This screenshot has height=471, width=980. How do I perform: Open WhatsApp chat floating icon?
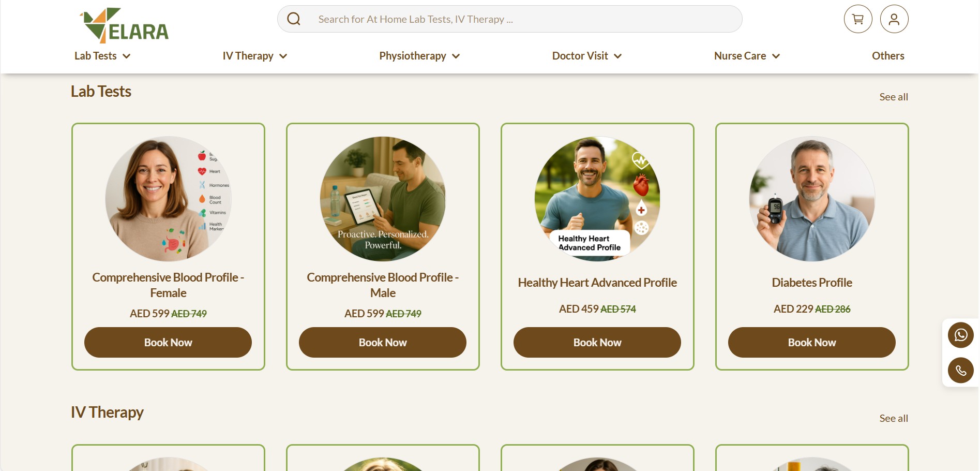961,335
